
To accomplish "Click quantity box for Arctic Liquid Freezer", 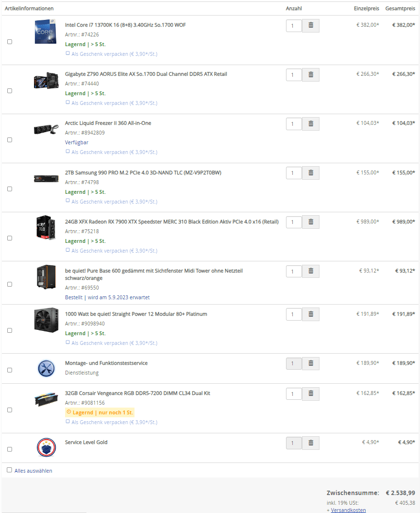I will click(294, 124).
